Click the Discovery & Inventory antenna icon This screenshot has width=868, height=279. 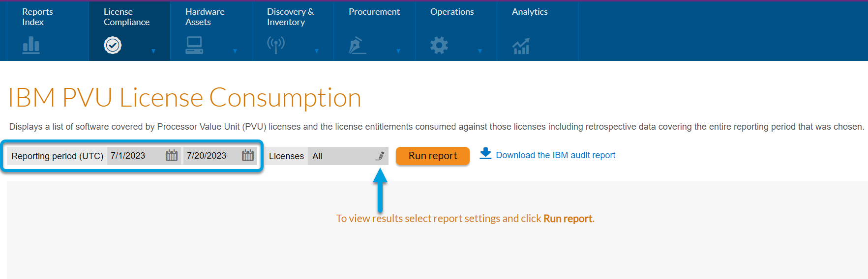(x=276, y=45)
